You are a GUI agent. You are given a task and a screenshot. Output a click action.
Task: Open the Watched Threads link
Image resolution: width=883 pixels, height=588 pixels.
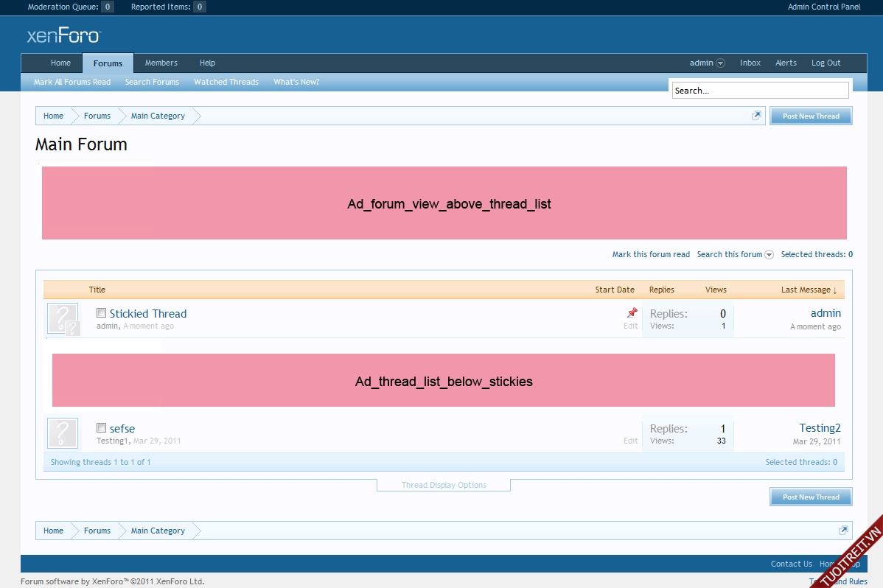pyautogui.click(x=226, y=82)
